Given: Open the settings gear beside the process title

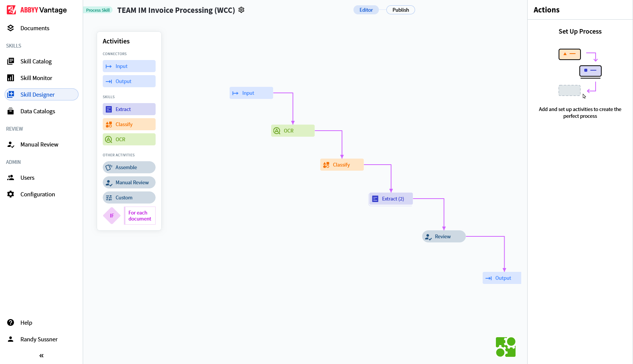Looking at the screenshot, I should click(x=241, y=10).
